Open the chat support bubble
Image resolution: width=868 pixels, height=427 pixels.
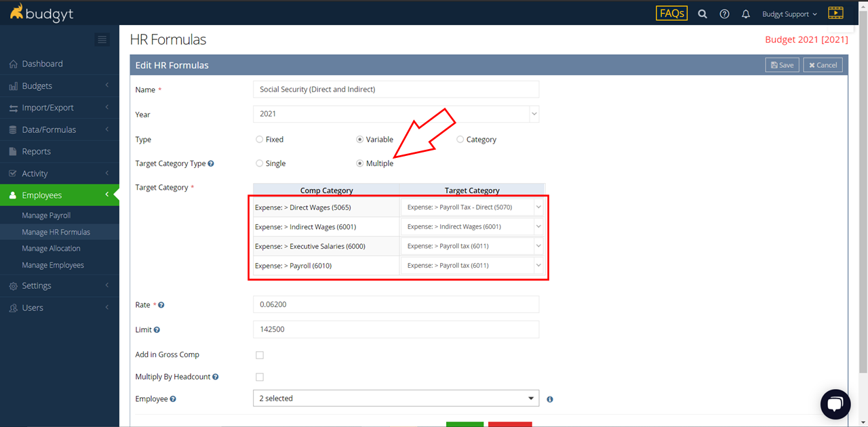coord(835,404)
